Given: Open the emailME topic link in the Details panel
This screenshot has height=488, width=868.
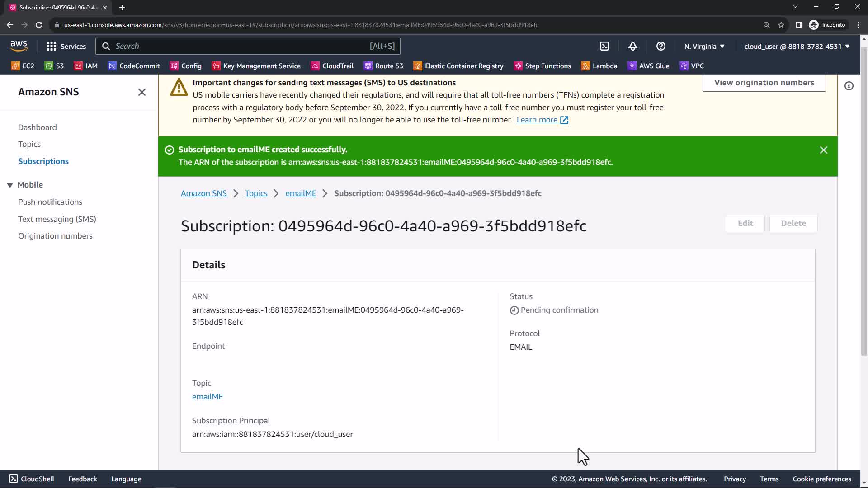Looking at the screenshot, I should tap(207, 396).
